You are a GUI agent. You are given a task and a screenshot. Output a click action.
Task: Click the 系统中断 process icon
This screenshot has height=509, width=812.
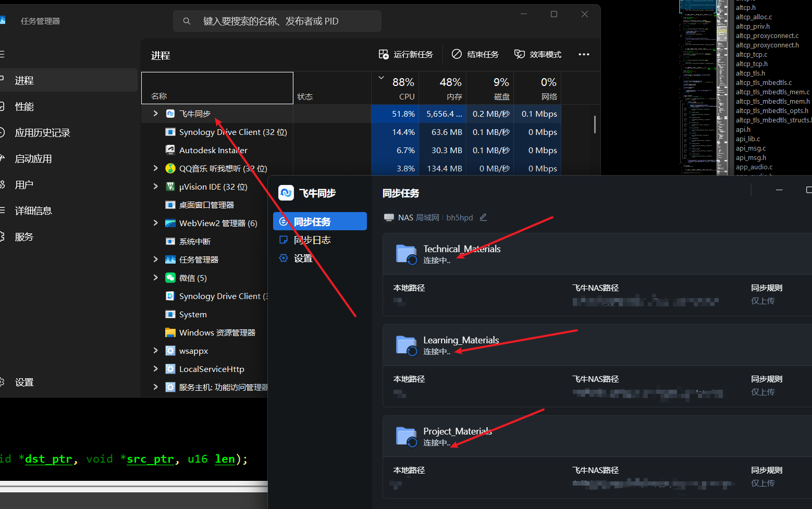170,241
